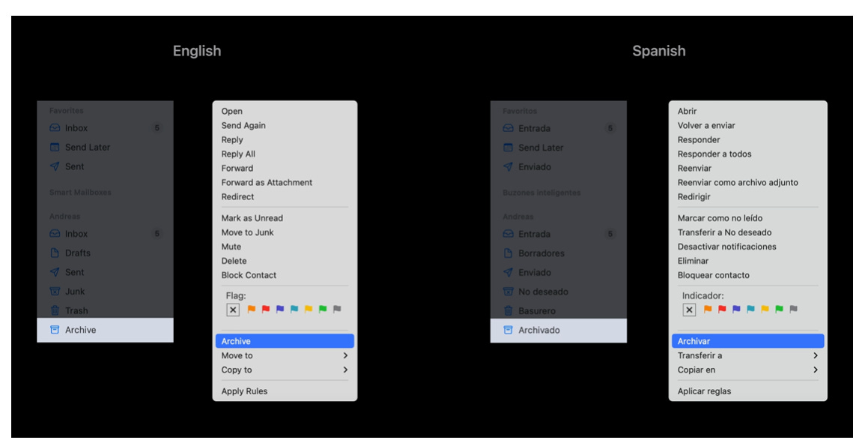Select the Borradores document icon
The image size is (868, 446).
[509, 253]
